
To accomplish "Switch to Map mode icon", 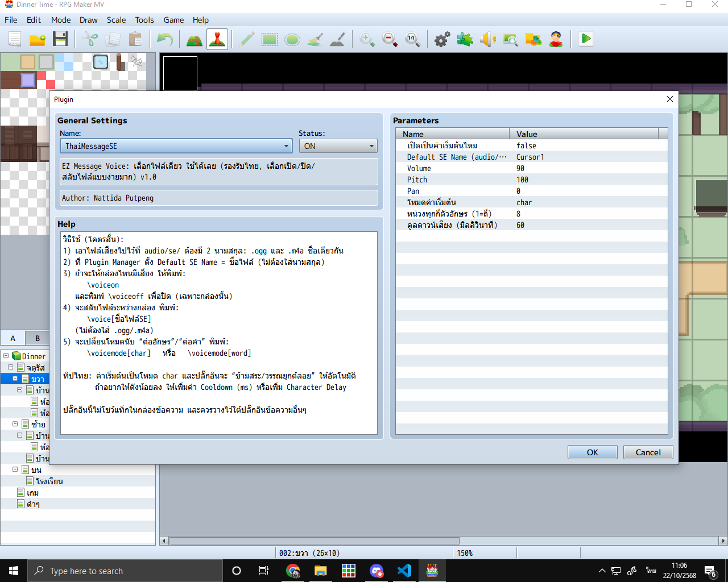I will pyautogui.click(x=195, y=39).
